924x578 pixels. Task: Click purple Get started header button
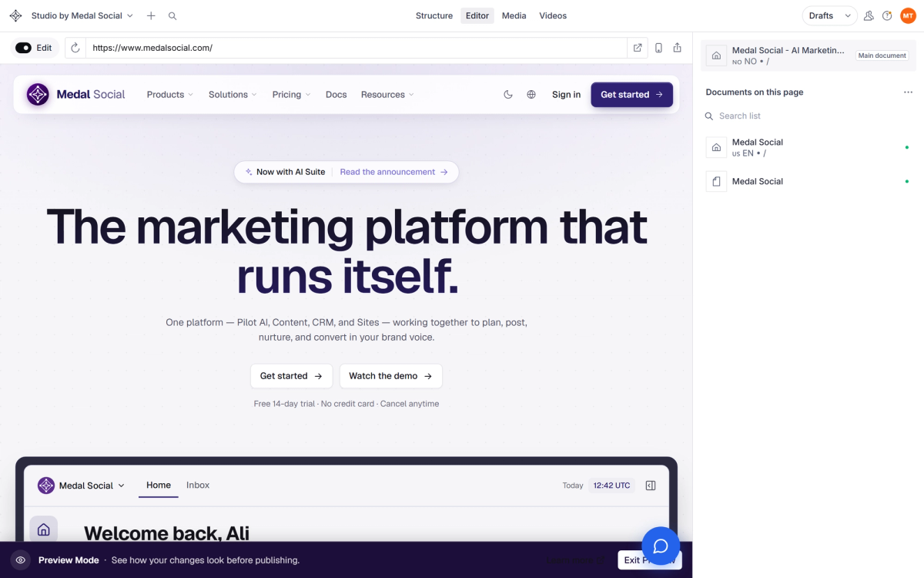pos(632,95)
